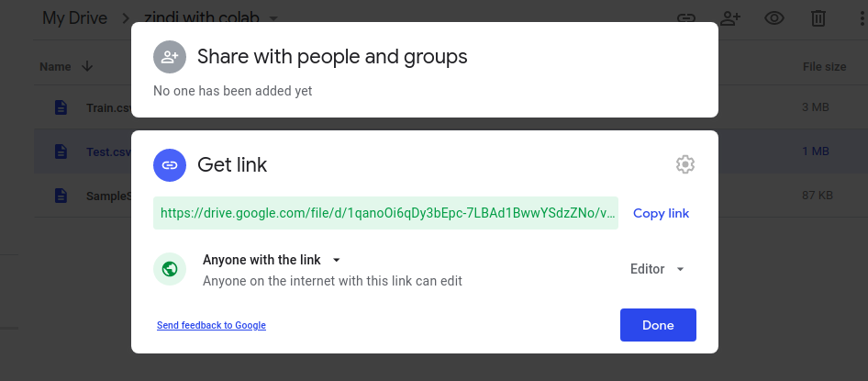
Task: Click the share person-plus toolbar icon
Action: click(x=730, y=17)
